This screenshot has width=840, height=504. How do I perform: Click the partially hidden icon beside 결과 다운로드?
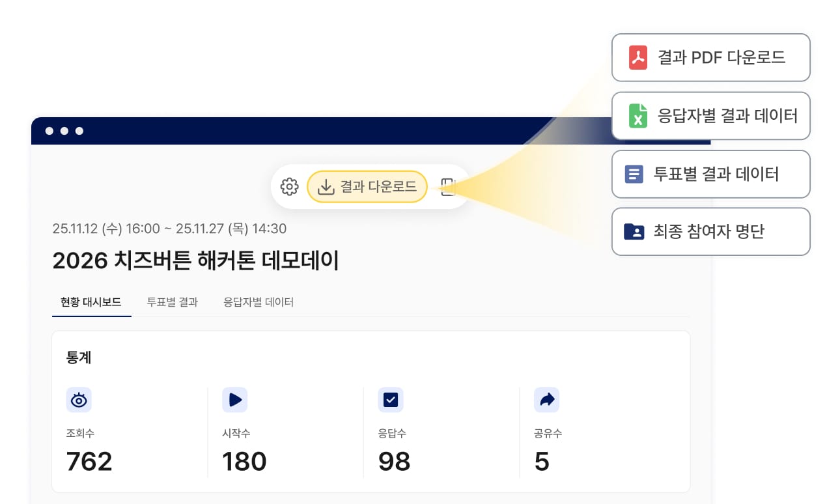pyautogui.click(x=448, y=187)
